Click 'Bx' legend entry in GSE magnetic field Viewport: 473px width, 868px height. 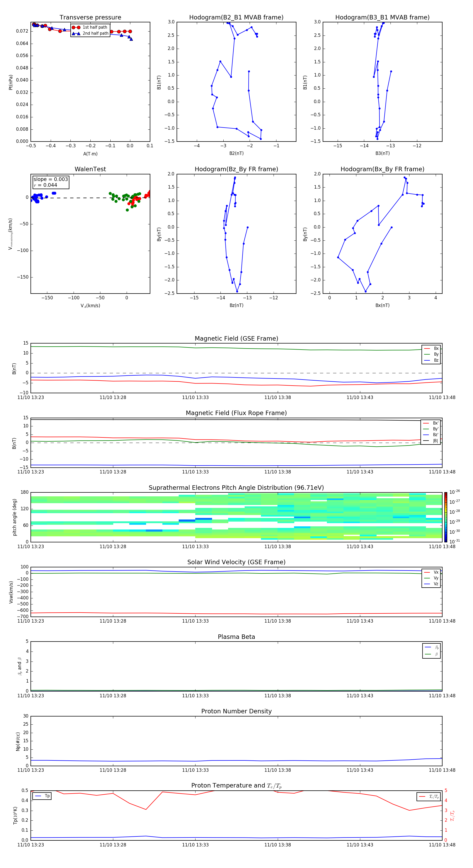(431, 349)
